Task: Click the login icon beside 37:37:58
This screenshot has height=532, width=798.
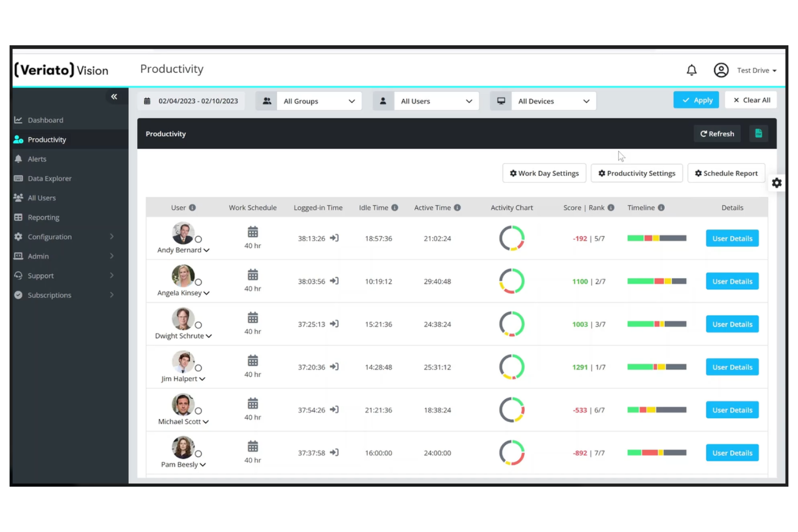Action: [334, 453]
